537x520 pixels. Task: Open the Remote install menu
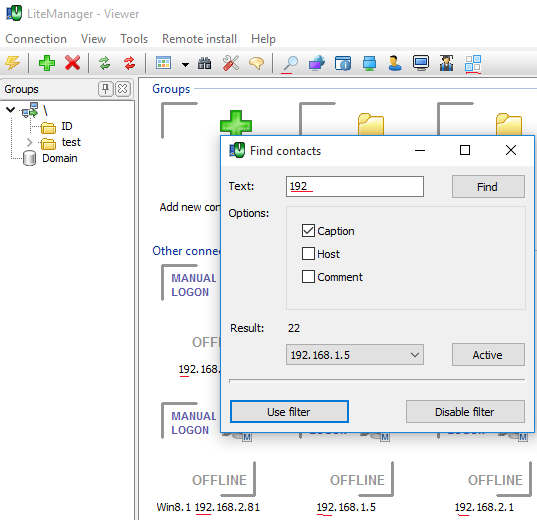coord(199,39)
